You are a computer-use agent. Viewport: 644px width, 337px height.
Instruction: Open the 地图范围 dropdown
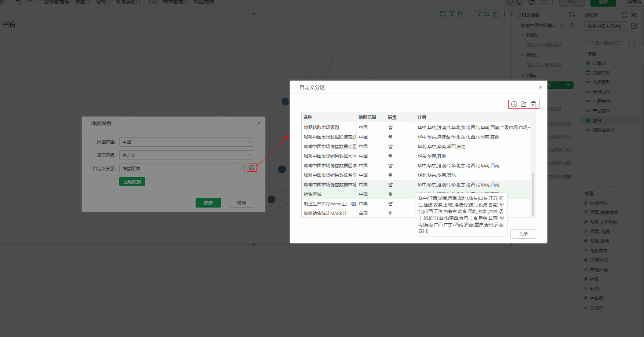187,142
